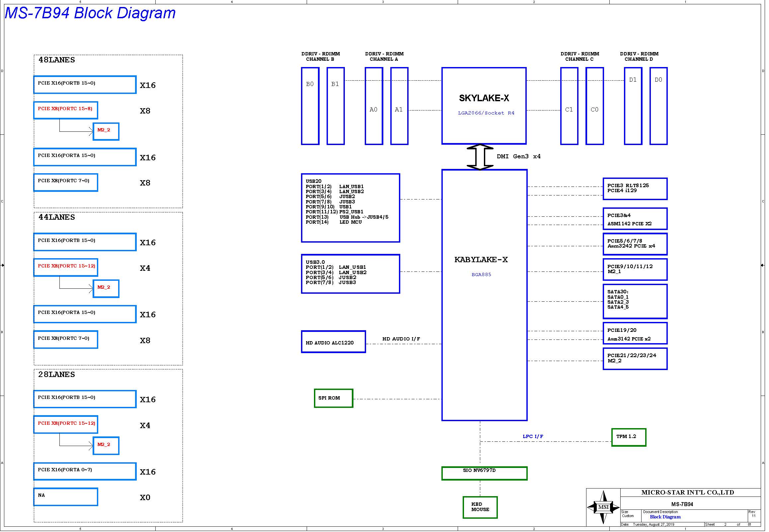Viewport: 769px width, 532px height.
Task: Select the A0 DIMM slot
Action: pyautogui.click(x=374, y=106)
